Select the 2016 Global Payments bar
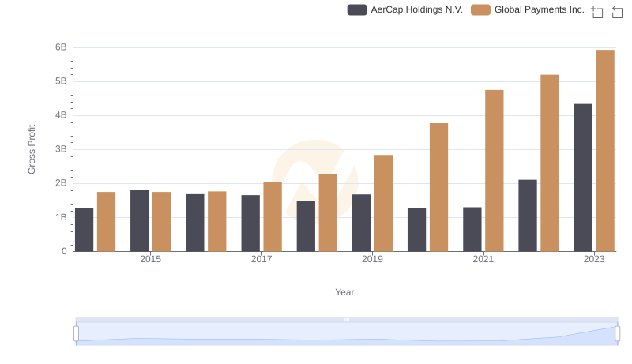 [216, 221]
